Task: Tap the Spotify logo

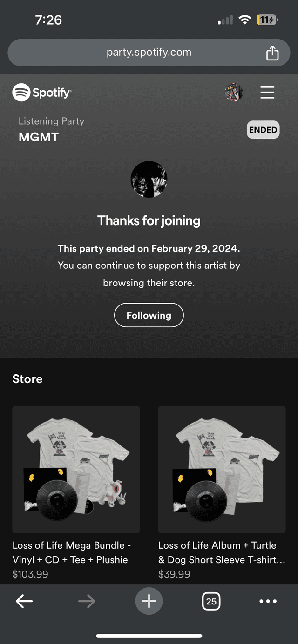Action: pyautogui.click(x=42, y=93)
